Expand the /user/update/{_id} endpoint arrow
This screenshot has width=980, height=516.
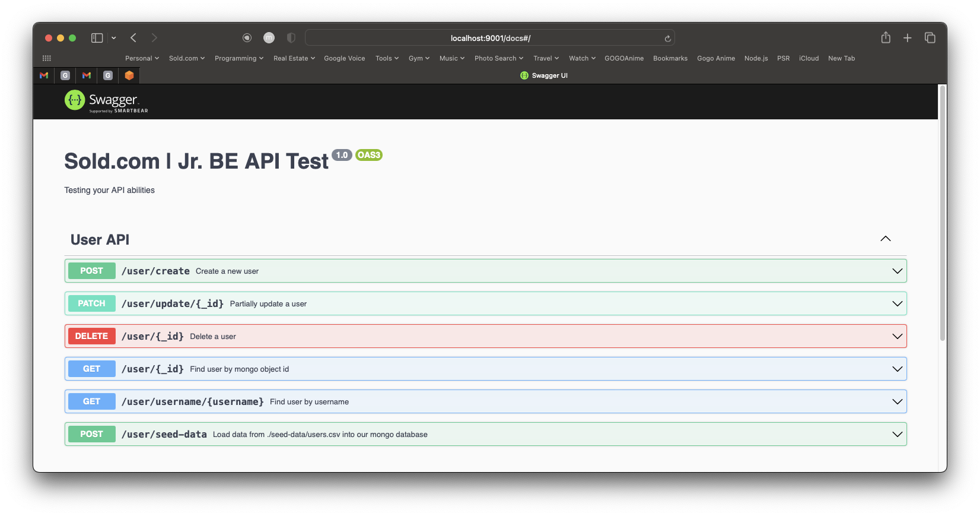click(898, 303)
